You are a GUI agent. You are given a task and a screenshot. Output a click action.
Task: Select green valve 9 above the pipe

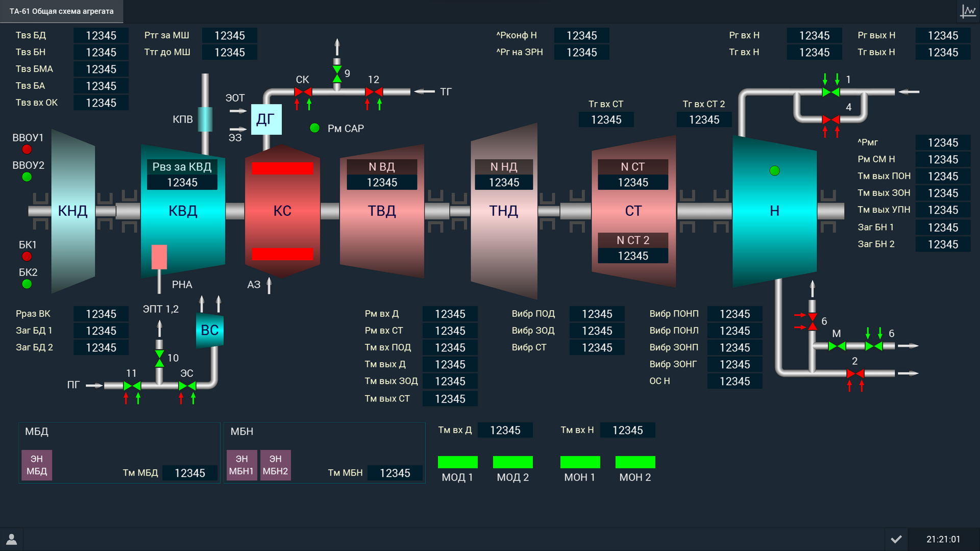(x=337, y=73)
